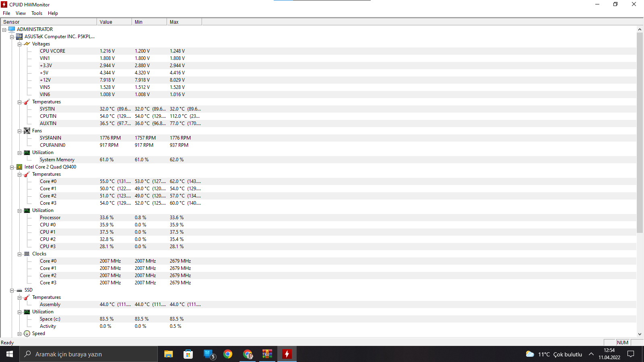The width and height of the screenshot is (644, 362).
Task: Click the thermometer icon under Intel Core 2 Quad
Action: pos(27,174)
